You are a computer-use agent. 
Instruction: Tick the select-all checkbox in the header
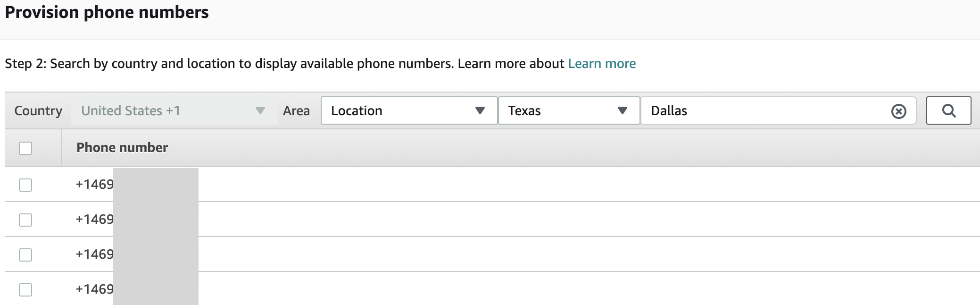pos(25,148)
